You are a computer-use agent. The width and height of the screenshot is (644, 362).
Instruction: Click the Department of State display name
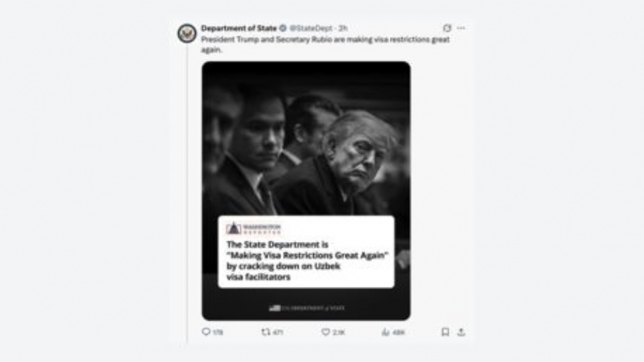239,28
